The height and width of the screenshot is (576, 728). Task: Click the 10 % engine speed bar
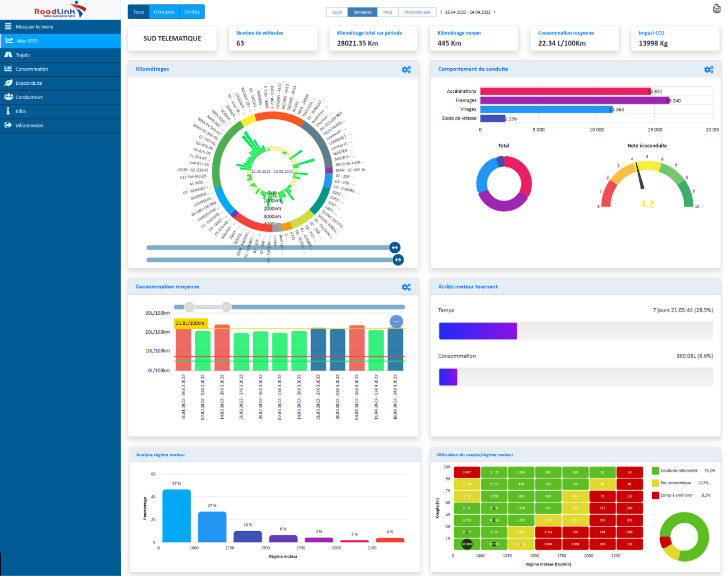(248, 537)
